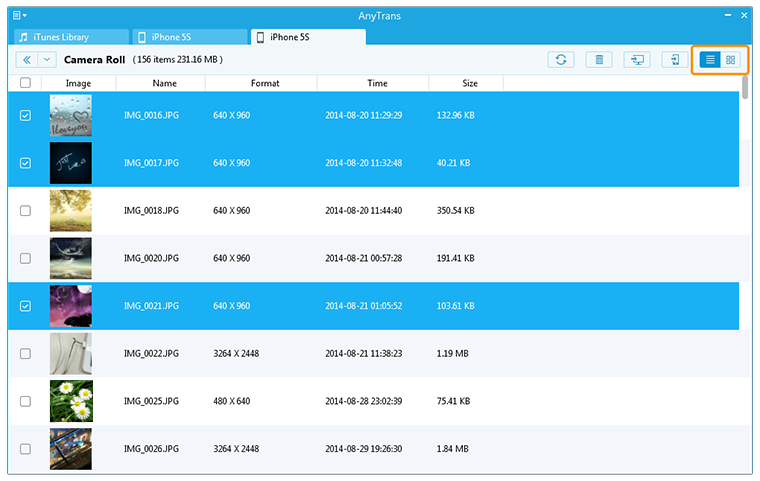Deselect the IMG_0021.JPG checkbox
760x481 pixels.
25,306
